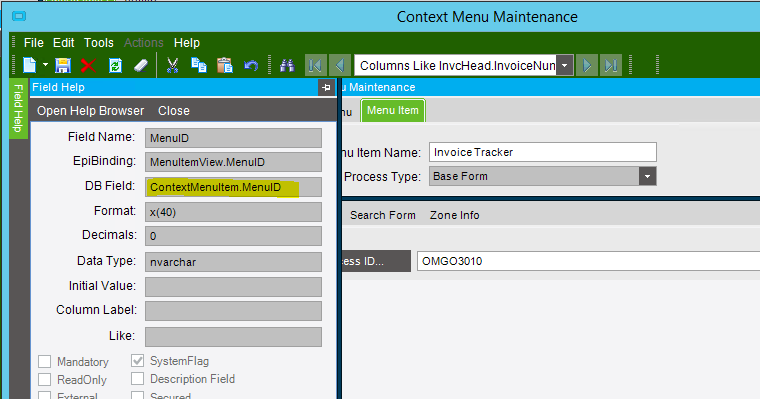The image size is (760, 399).
Task: Click the Refresh icon
Action: 115,65
